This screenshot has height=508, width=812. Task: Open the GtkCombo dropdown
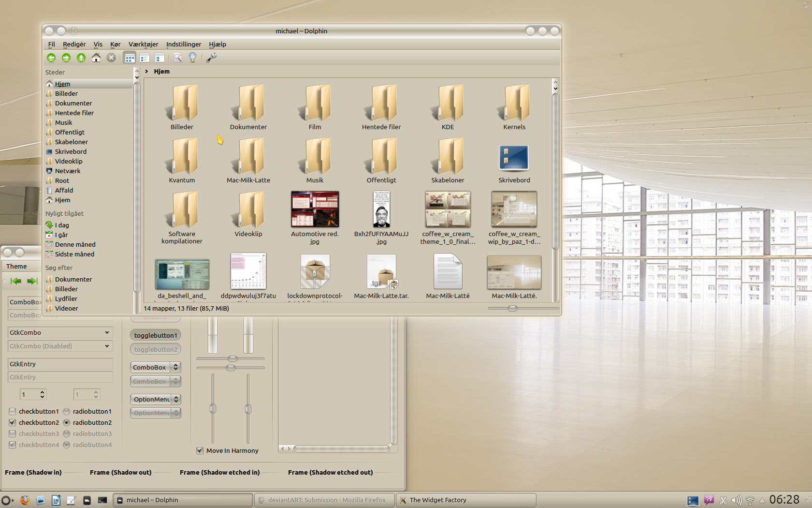pyautogui.click(x=107, y=332)
